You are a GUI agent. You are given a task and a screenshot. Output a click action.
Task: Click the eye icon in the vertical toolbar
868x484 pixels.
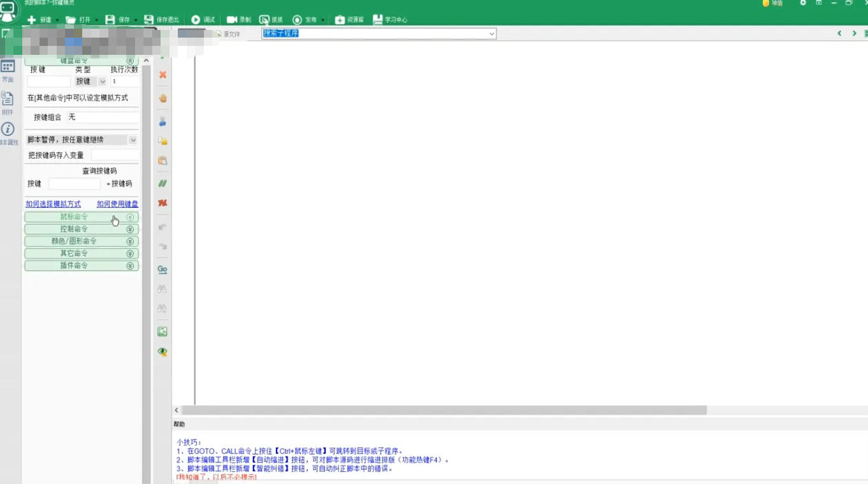tap(163, 352)
